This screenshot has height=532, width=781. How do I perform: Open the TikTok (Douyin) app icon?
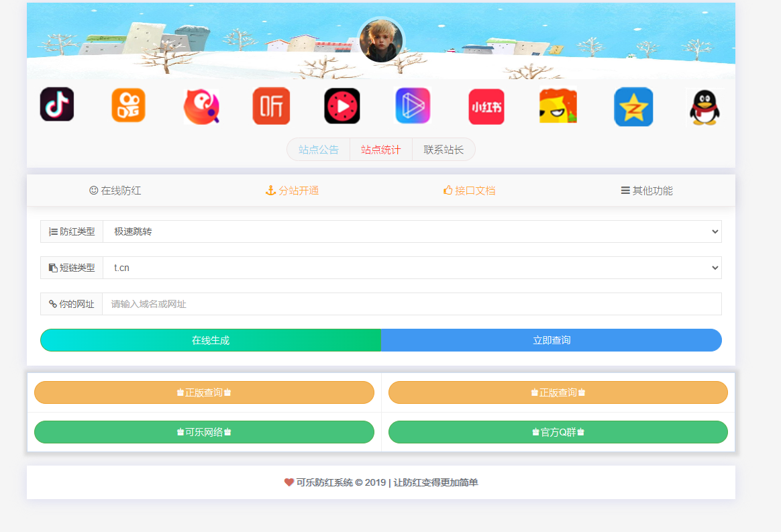tap(57, 105)
